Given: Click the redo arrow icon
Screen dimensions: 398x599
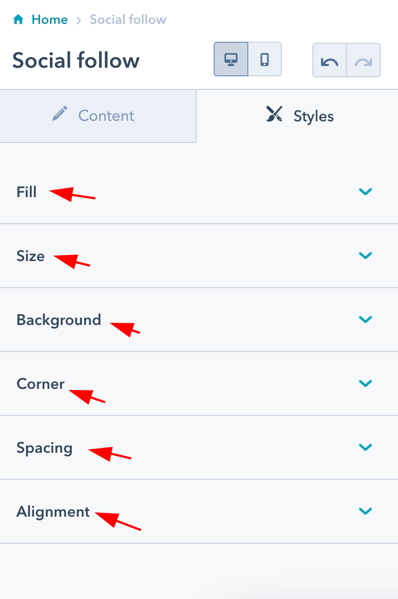Looking at the screenshot, I should click(x=363, y=61).
